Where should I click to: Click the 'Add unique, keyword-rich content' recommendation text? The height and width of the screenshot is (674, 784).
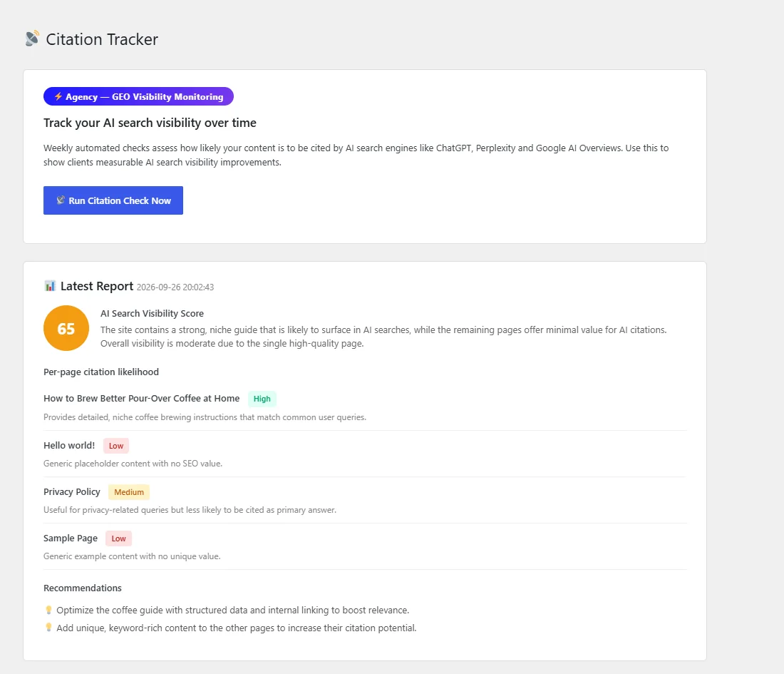tap(237, 628)
